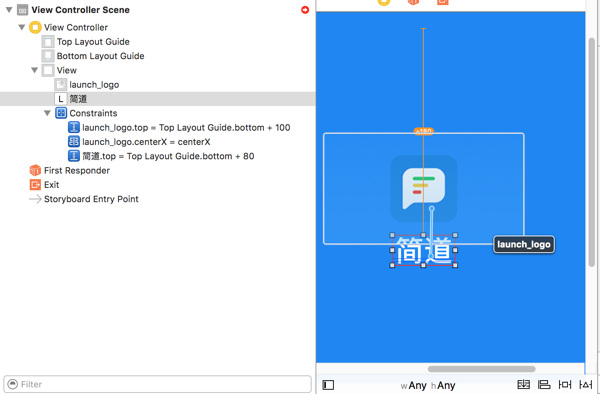Click the View square icon in the outline

[48, 70]
